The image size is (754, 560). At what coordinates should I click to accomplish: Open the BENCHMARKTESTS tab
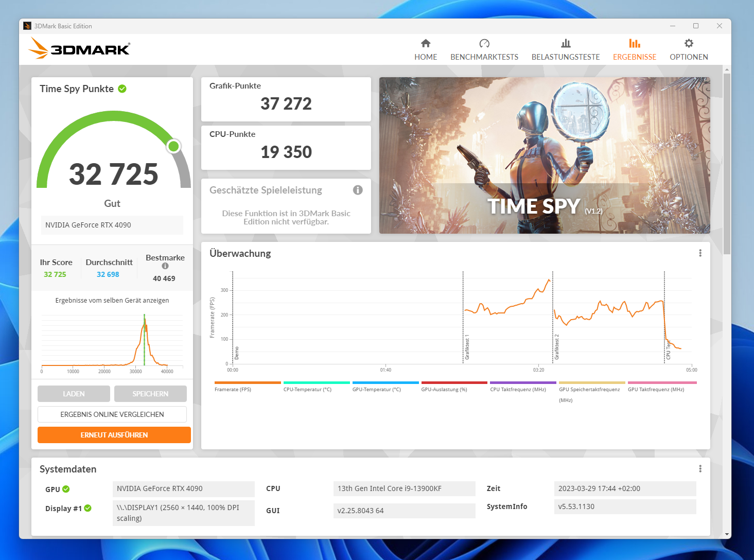[484, 50]
